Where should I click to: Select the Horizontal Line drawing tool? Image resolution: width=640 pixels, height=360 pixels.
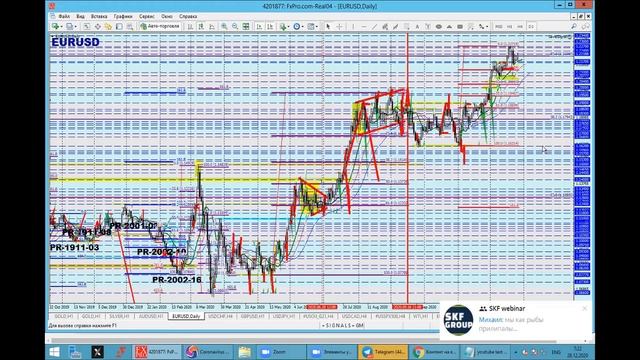point(364,27)
